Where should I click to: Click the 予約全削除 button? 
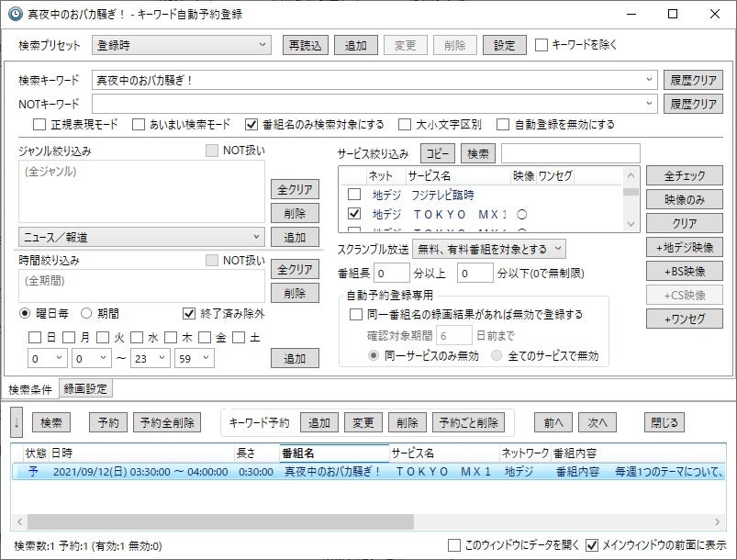point(167,422)
